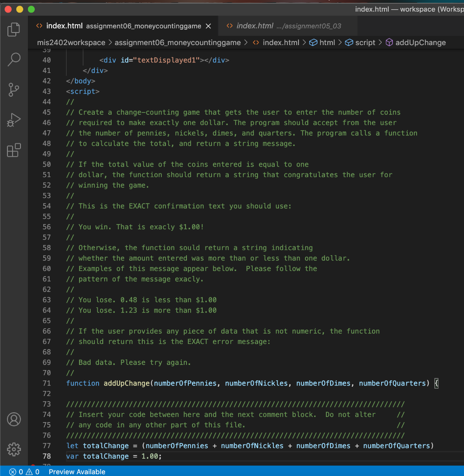Open the Explorer view in activity bar

pyautogui.click(x=14, y=30)
